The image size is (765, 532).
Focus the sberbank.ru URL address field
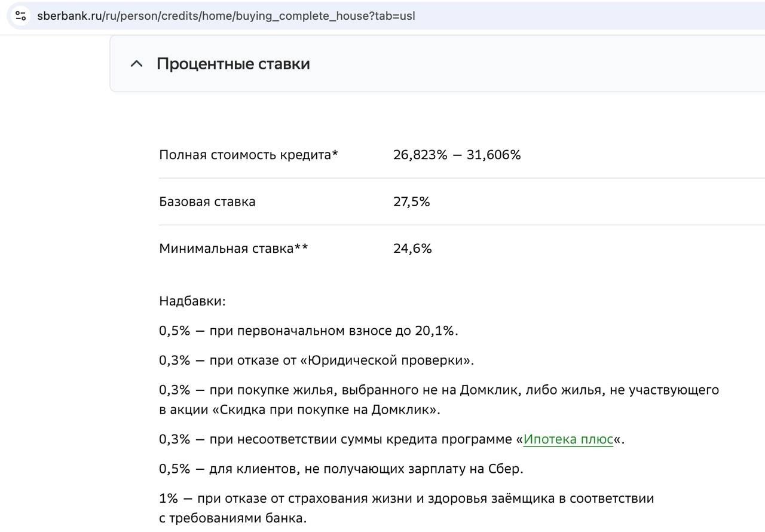tap(226, 16)
